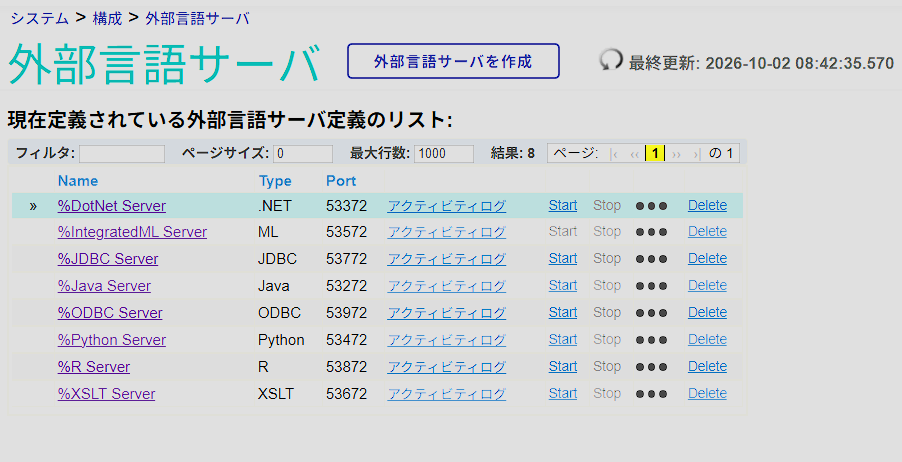The height and width of the screenshot is (462, 902).
Task: Open the three-dot menu for %ODBC Server
Action: [x=651, y=314]
